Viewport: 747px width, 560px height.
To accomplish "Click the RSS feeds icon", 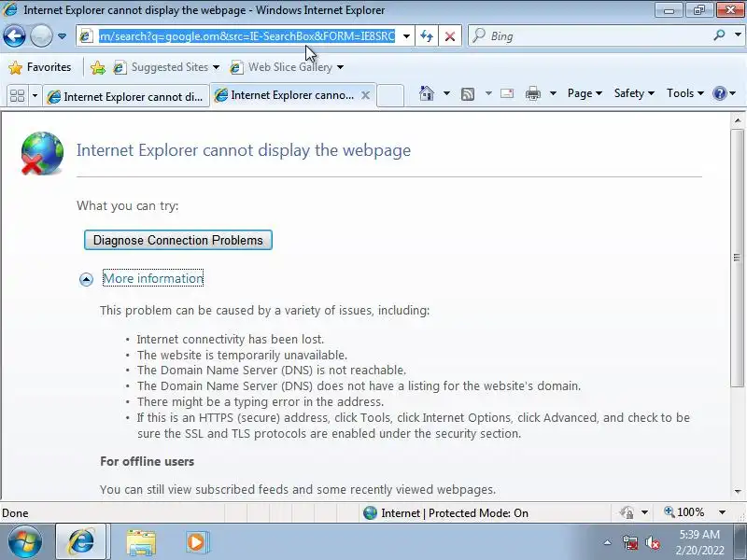I will pyautogui.click(x=468, y=94).
